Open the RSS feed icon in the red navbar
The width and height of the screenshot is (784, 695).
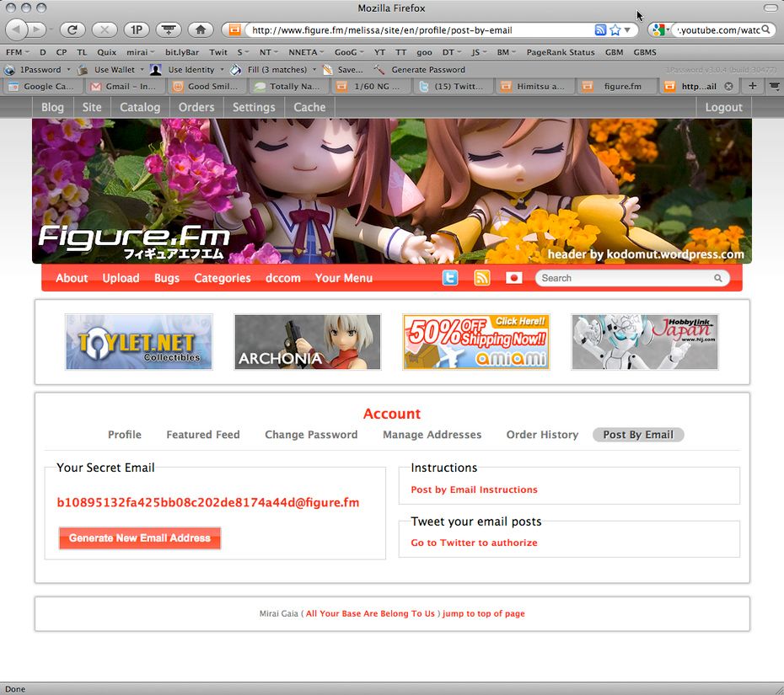click(x=482, y=278)
